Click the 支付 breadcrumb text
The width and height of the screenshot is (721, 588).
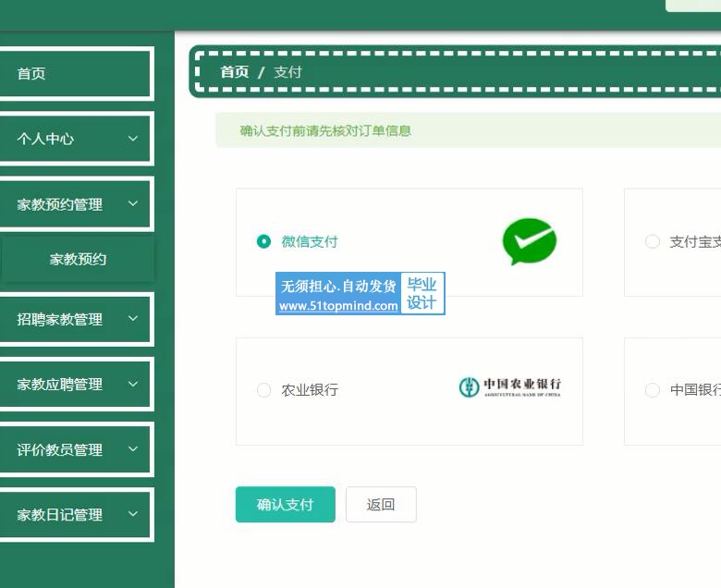point(287,72)
